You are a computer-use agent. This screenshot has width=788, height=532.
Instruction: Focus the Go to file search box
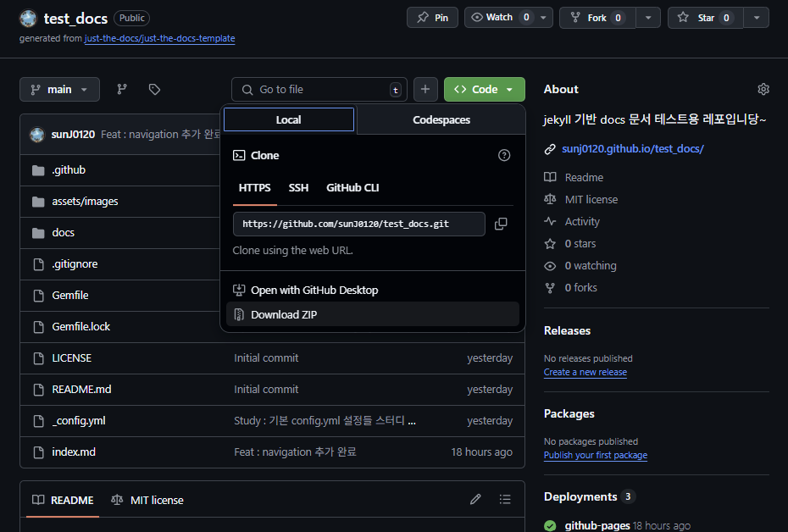(x=319, y=90)
